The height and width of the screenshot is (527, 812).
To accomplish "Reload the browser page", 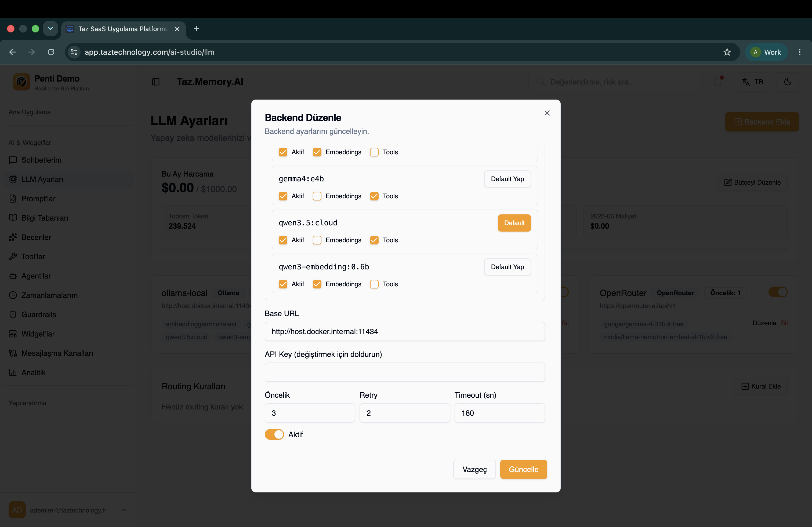I will tap(51, 52).
